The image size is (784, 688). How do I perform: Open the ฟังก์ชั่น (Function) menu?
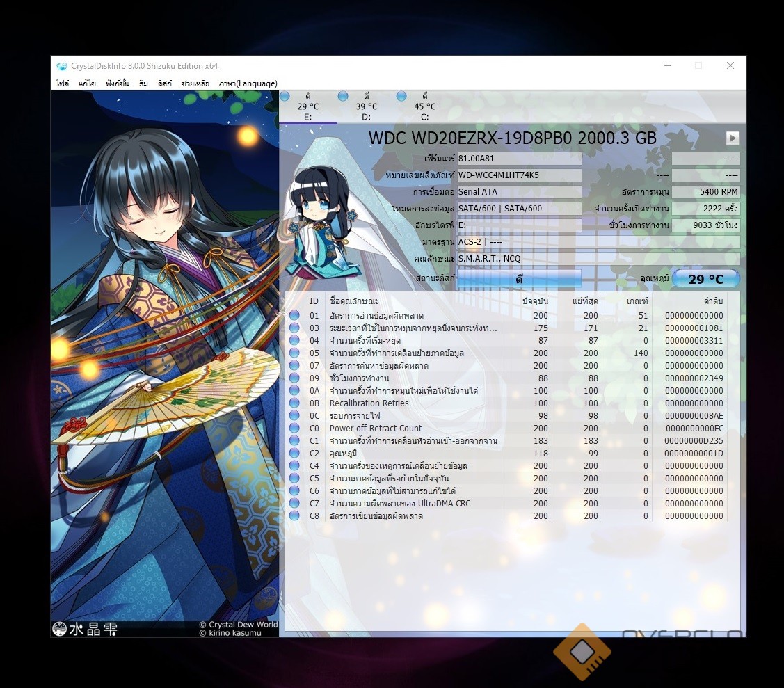(x=117, y=83)
